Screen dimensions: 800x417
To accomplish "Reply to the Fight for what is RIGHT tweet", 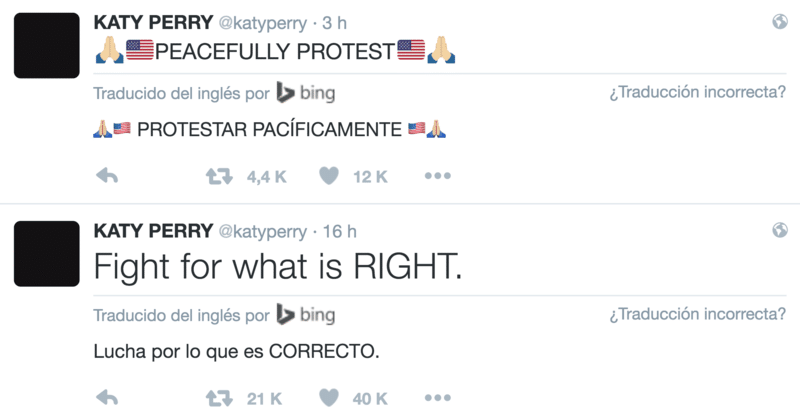I will pyautogui.click(x=107, y=398).
